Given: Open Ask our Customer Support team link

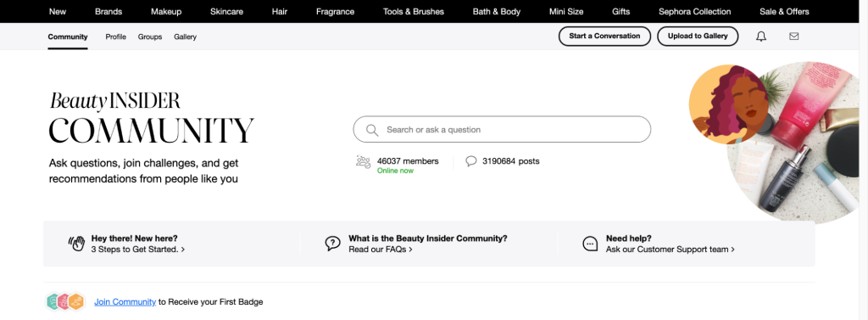Looking at the screenshot, I should tap(670, 250).
